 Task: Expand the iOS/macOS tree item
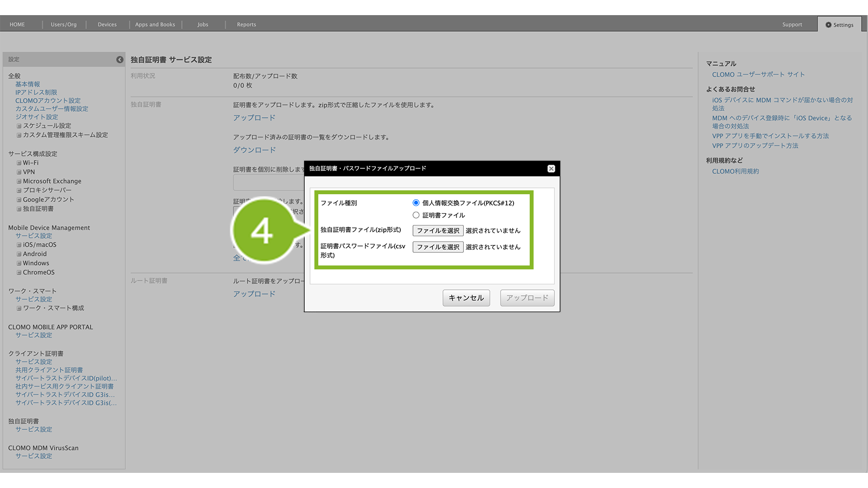19,245
